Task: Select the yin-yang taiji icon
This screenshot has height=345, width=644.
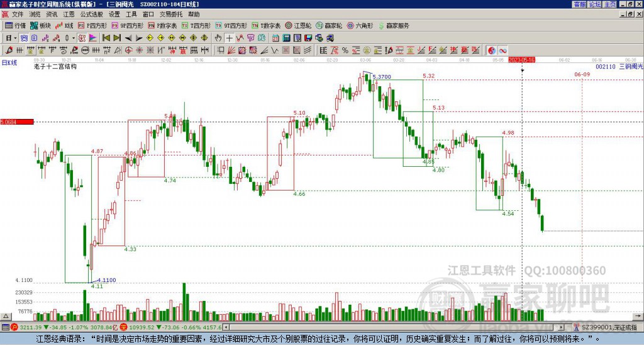Action: click(x=492, y=50)
